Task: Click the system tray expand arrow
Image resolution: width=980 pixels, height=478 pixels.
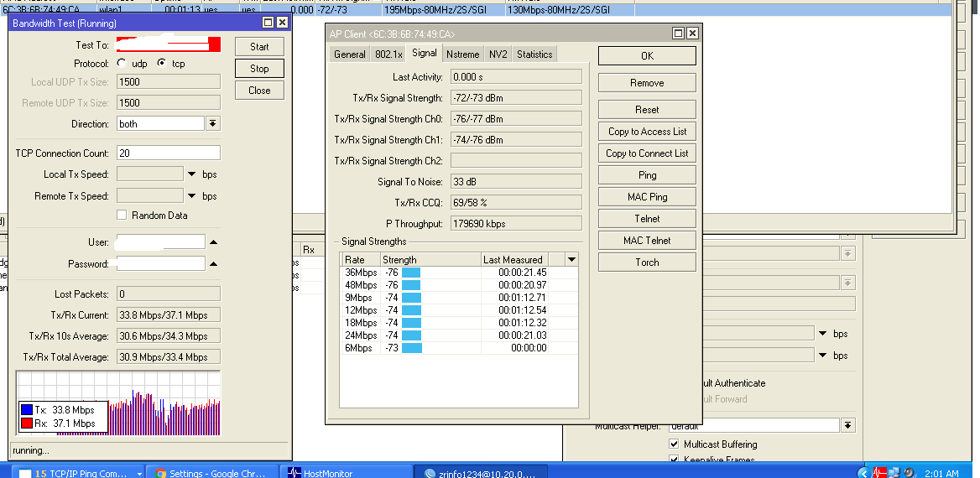Action: (863, 473)
